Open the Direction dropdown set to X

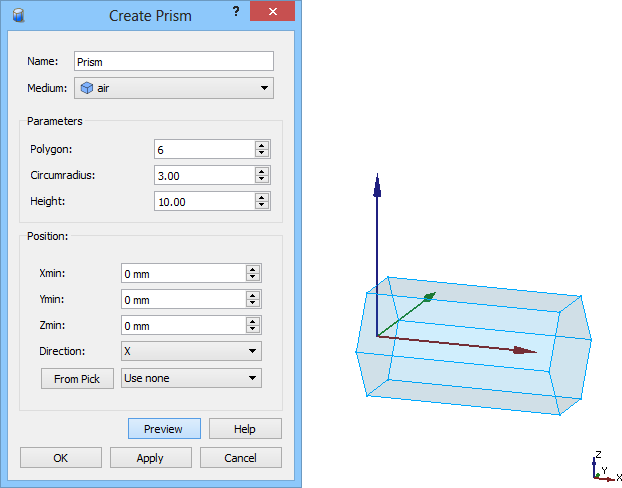click(x=191, y=351)
